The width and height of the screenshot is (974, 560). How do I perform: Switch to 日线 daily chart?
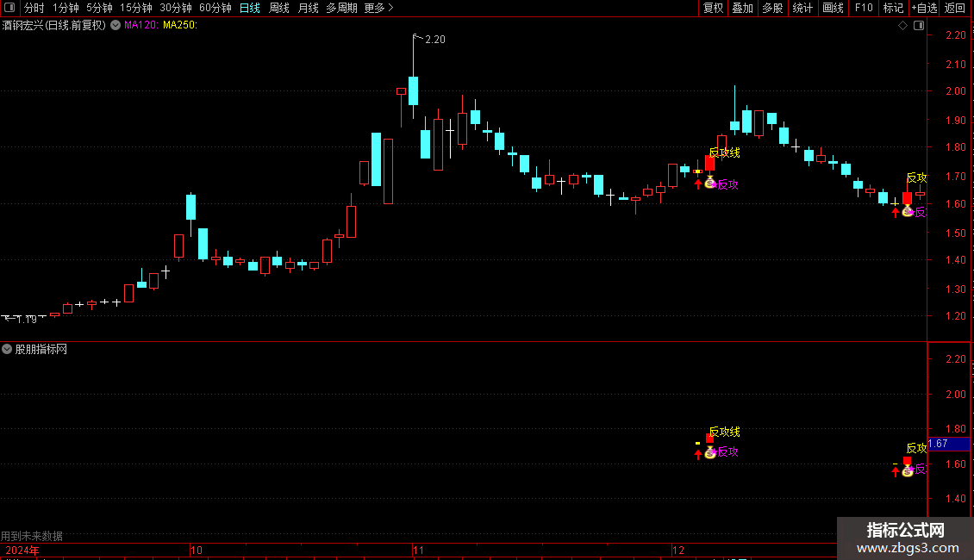[250, 8]
